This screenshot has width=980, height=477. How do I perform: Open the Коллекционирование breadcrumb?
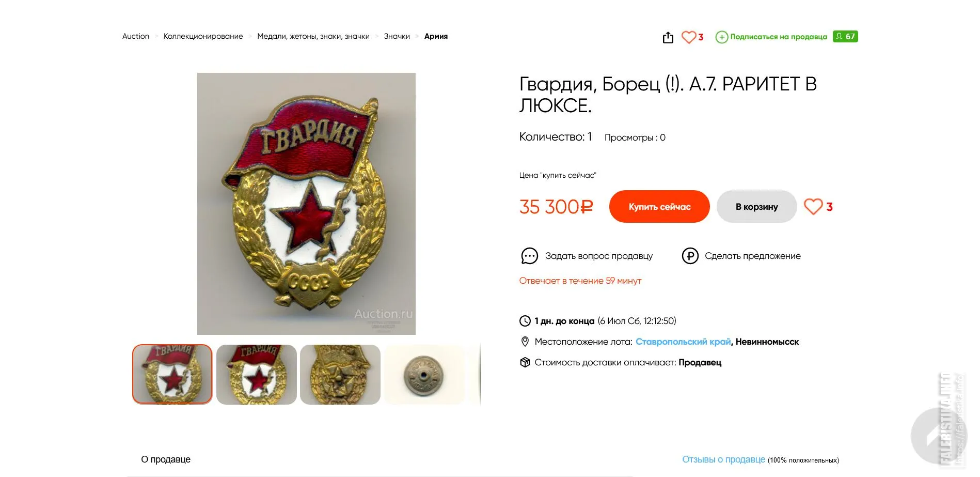pyautogui.click(x=203, y=36)
